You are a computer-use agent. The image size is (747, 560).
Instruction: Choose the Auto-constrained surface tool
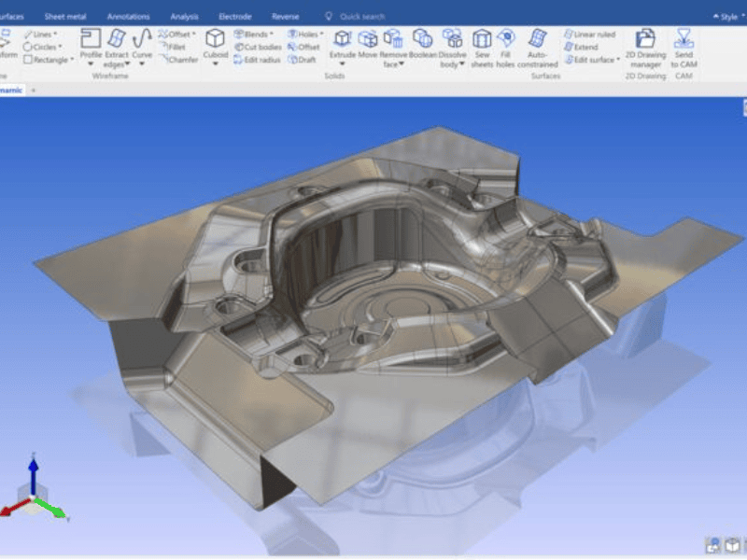click(x=538, y=47)
